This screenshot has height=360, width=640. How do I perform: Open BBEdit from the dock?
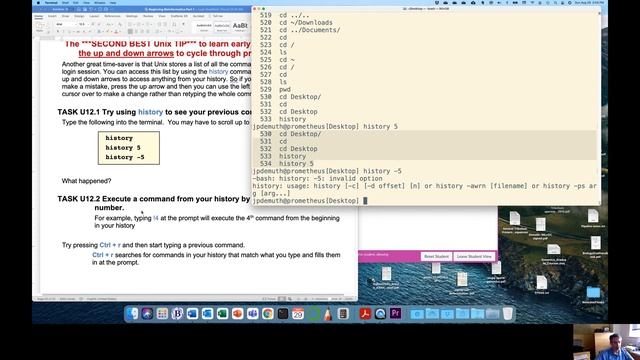[177, 313]
